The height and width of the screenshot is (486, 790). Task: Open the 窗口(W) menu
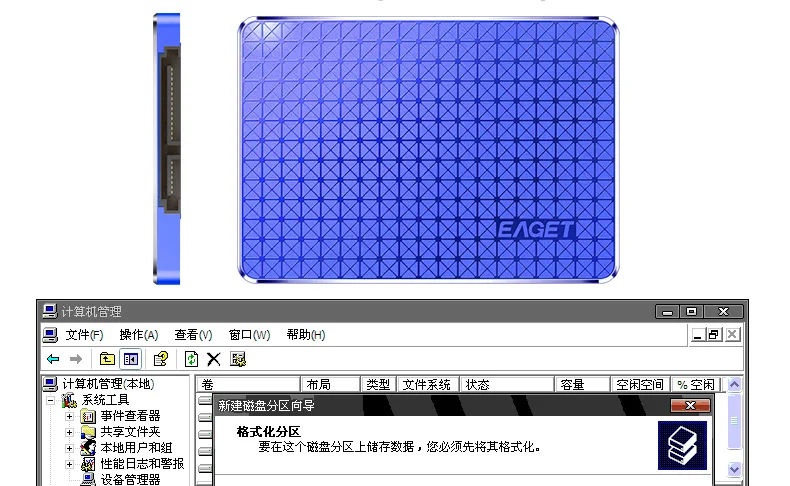point(249,335)
